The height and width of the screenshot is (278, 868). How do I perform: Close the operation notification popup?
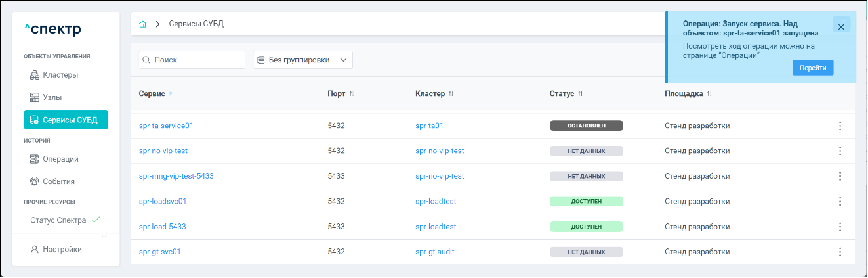click(x=841, y=24)
